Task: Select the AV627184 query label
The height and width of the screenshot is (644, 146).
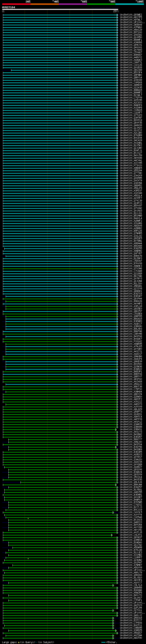Action: [8, 8]
